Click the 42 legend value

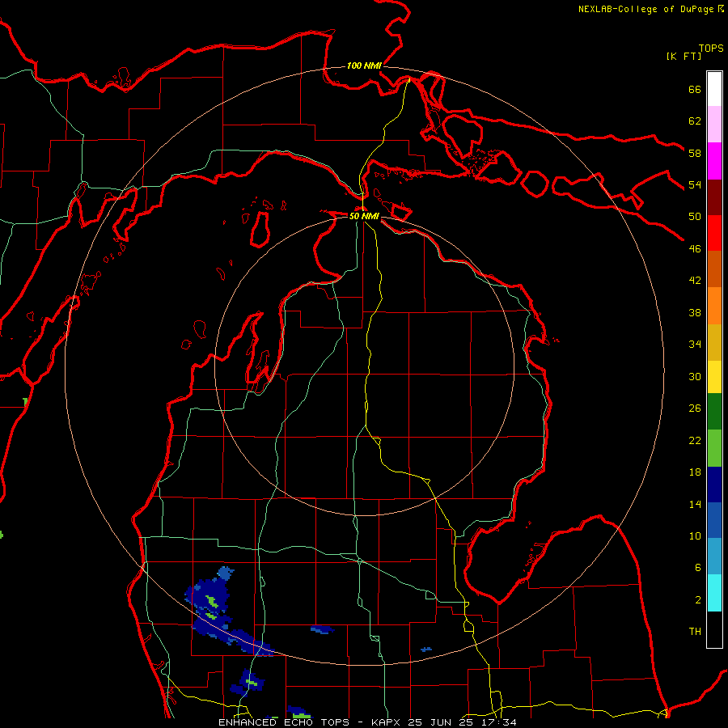[x=695, y=281]
